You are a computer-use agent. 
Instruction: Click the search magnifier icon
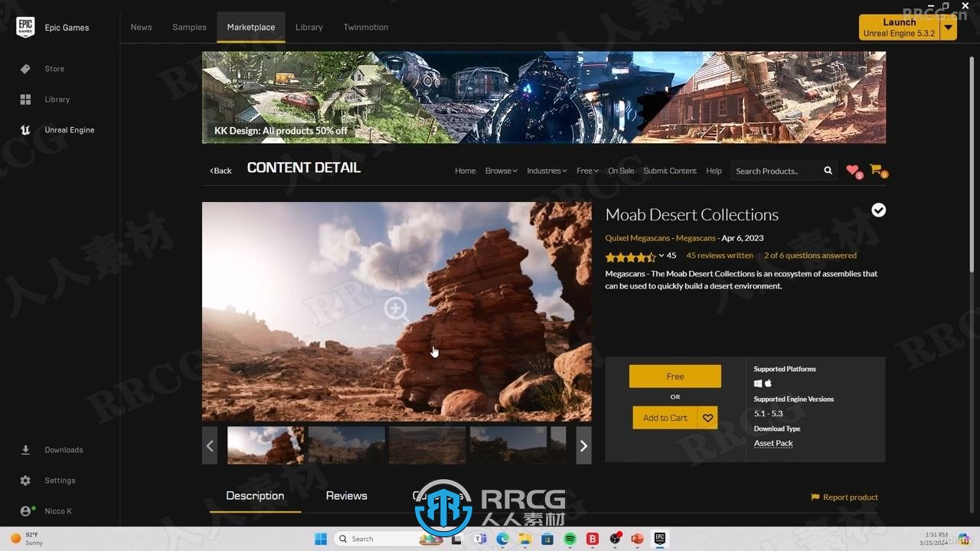point(828,171)
